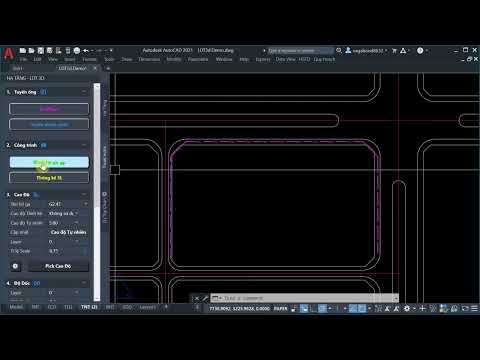Click the Tỉ lệ Scale value field

pyautogui.click(x=65, y=251)
